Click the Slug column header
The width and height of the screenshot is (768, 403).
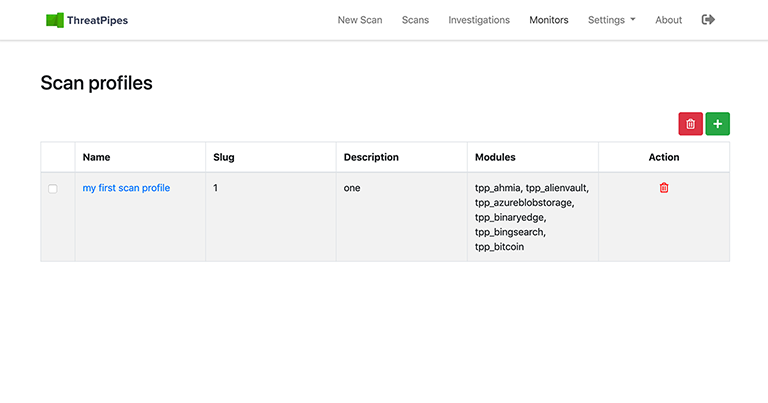224,157
